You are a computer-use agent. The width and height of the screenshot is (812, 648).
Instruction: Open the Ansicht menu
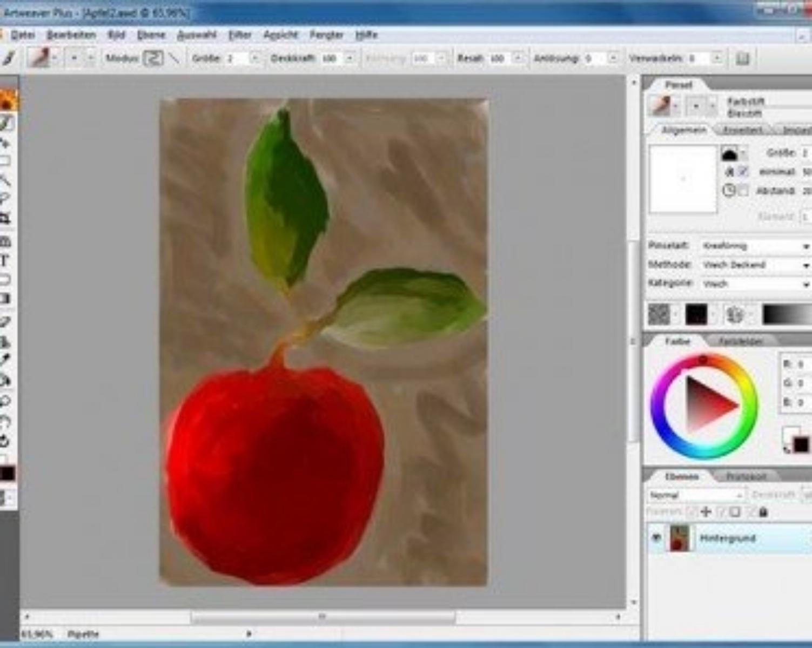(280, 35)
